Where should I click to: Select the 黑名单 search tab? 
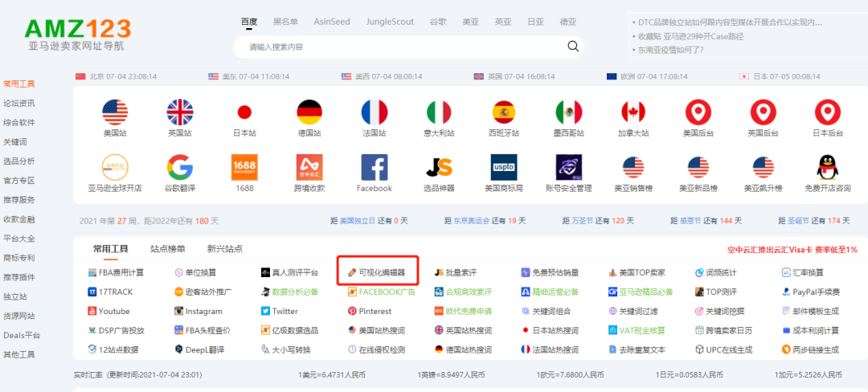coord(285,22)
